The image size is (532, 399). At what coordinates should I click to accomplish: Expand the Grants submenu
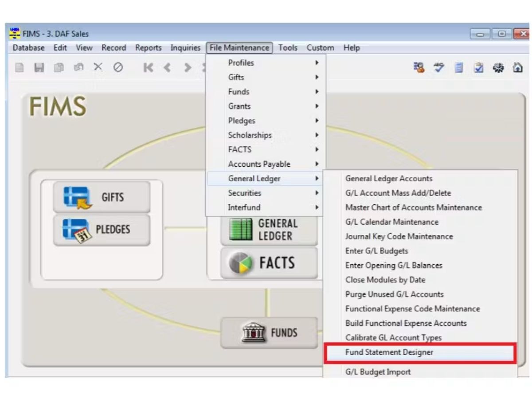coord(266,106)
